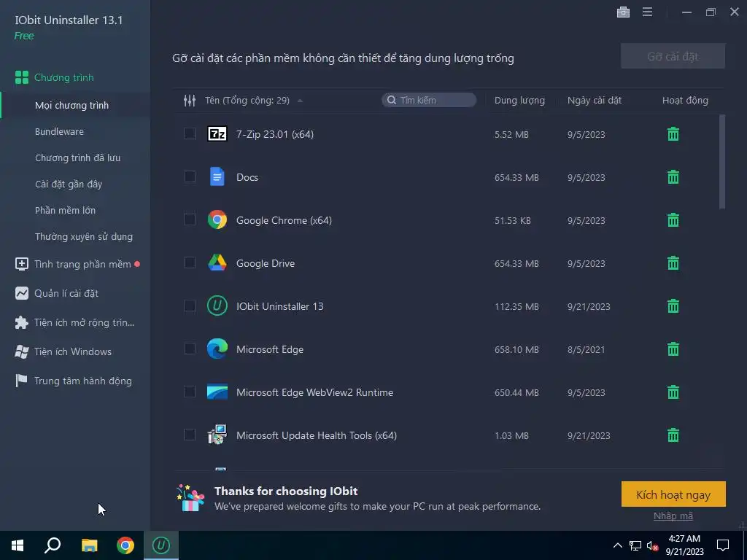Viewport: 747px width, 560px height.
Task: Select Mọi chương trình in sidebar
Action: [x=75, y=105]
